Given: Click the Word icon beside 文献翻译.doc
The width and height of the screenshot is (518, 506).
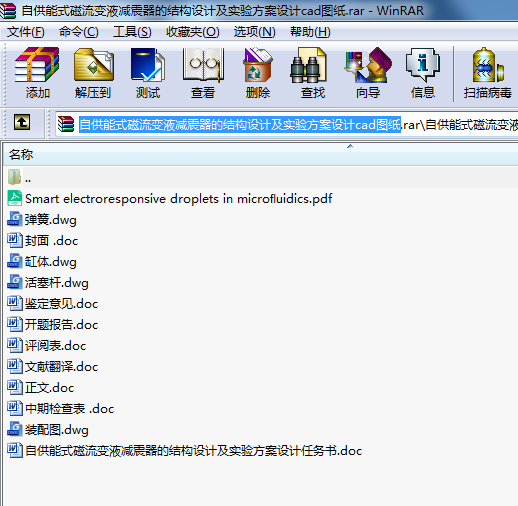Looking at the screenshot, I should (15, 366).
